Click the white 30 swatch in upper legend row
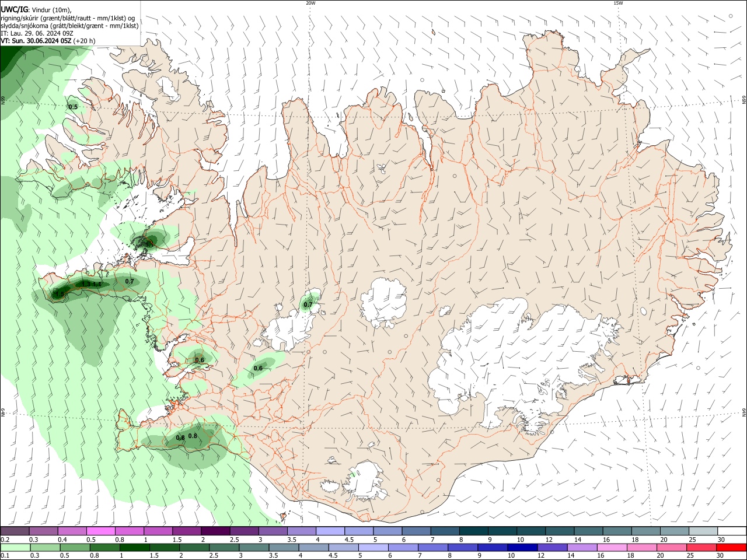The image size is (747, 560). [x=731, y=531]
